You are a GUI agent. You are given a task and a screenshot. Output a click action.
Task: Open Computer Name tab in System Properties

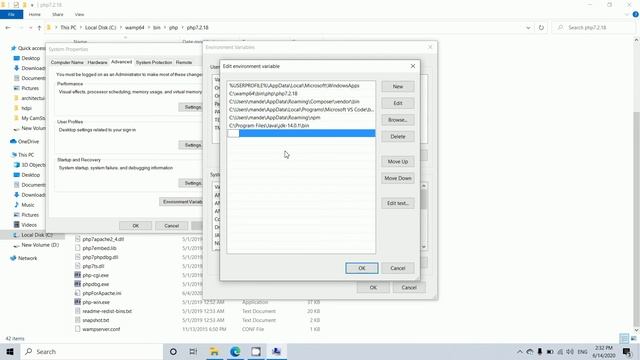tap(67, 62)
